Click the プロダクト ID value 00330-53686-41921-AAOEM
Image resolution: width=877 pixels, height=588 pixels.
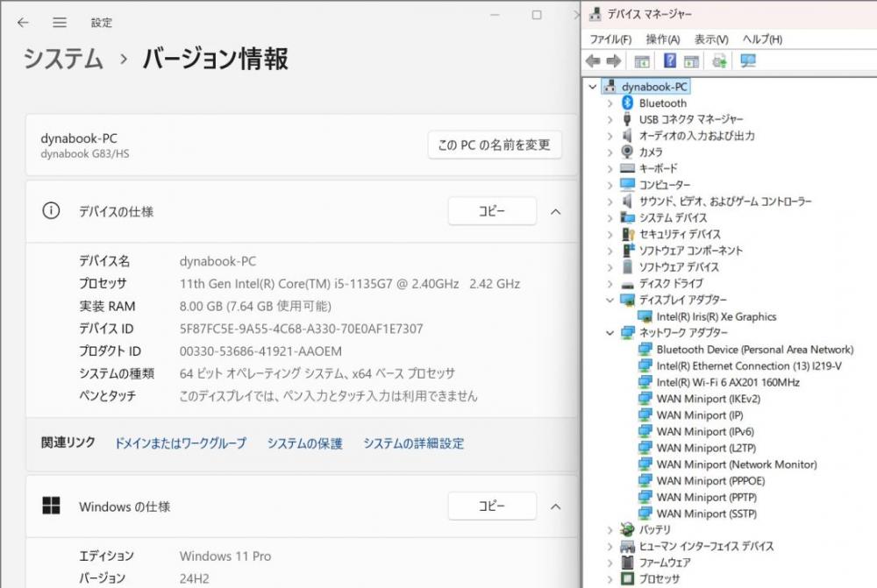coord(260,351)
